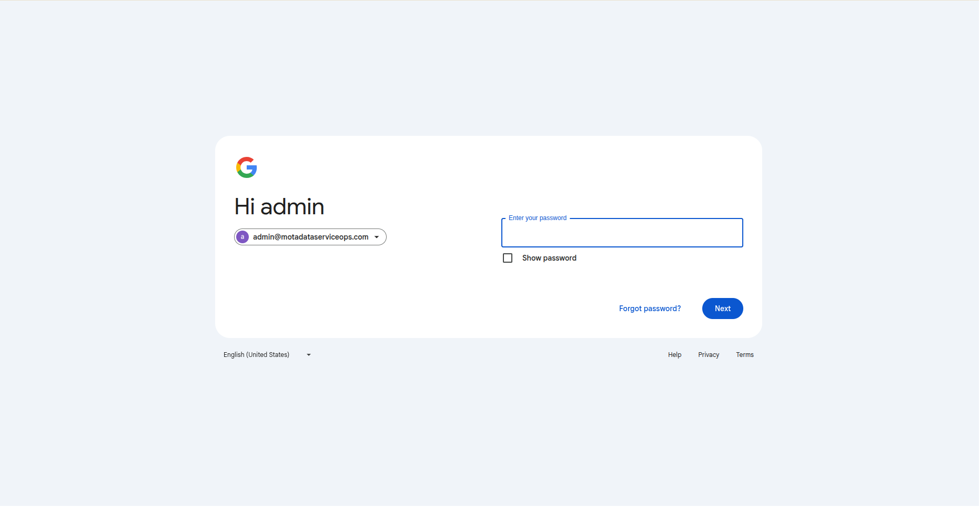Click the Show password text label
980x507 pixels.
[x=549, y=258]
